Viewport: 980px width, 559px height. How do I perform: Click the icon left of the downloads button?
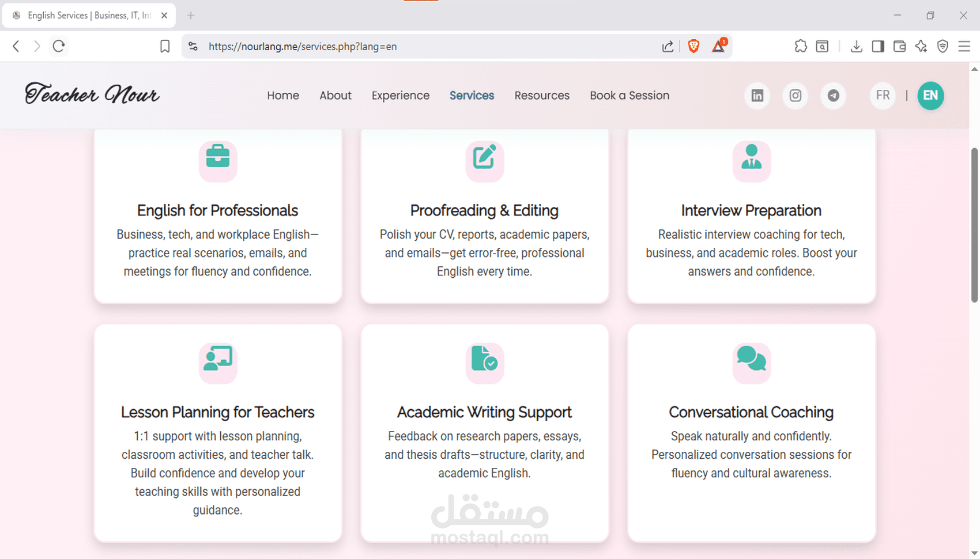823,46
